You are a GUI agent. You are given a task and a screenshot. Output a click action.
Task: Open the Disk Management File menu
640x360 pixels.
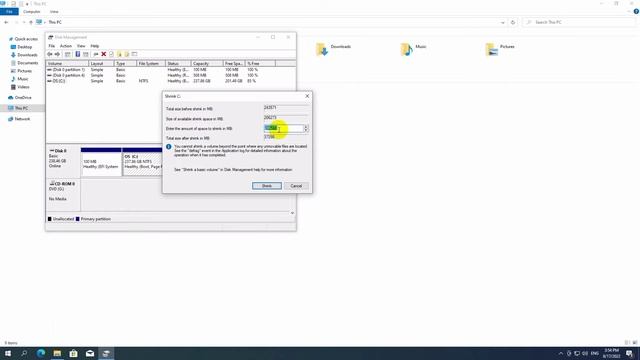click(x=51, y=46)
